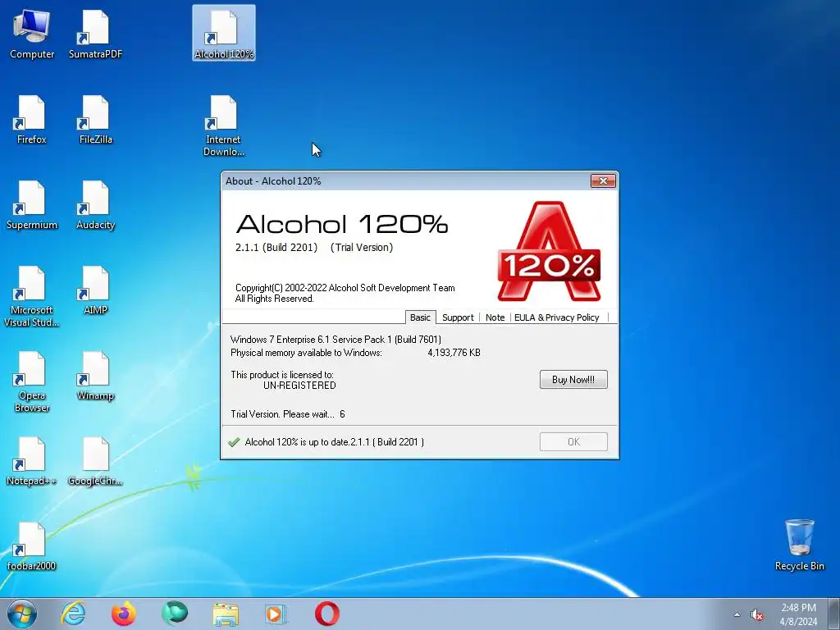Select the Winamp desktop shortcut

(95, 376)
